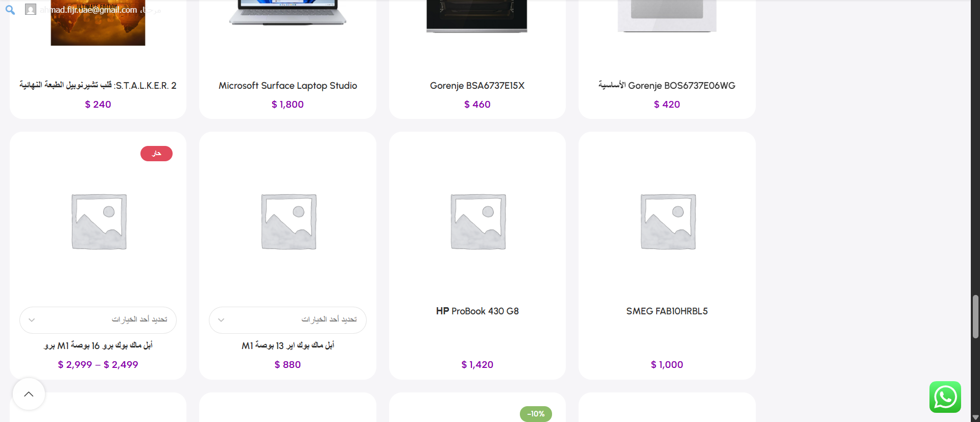Image resolution: width=980 pixels, height=422 pixels.
Task: Click the page vertical scrollbar thumb
Action: tap(975, 316)
